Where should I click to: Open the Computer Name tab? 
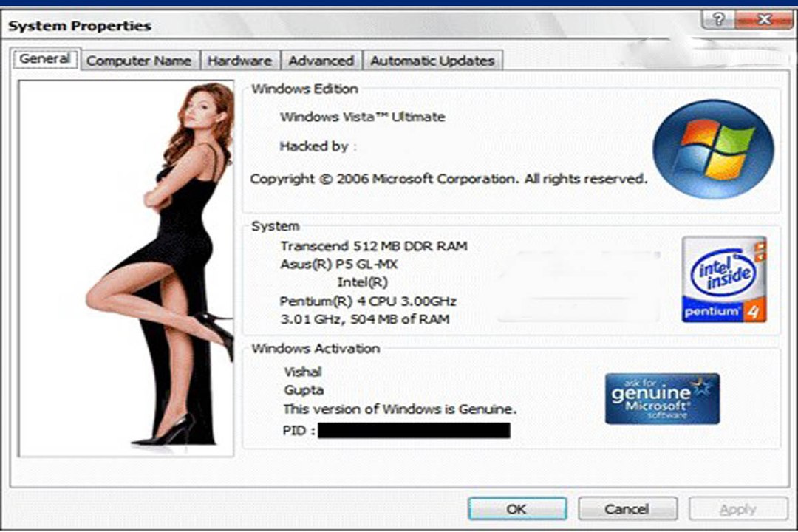139,61
